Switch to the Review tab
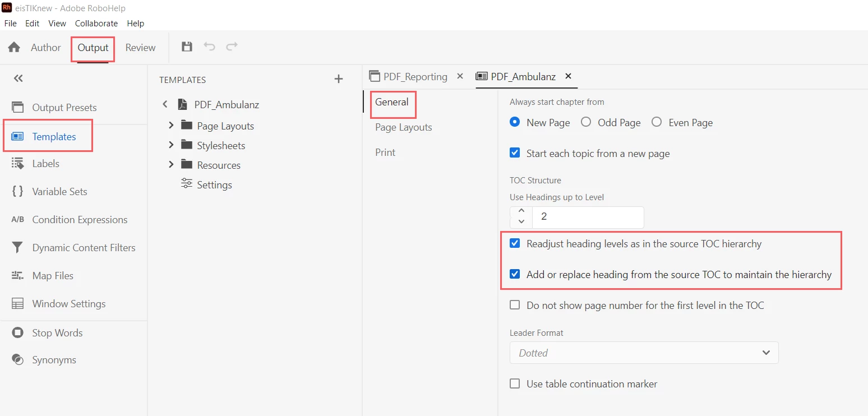This screenshot has height=416, width=868. coord(140,48)
